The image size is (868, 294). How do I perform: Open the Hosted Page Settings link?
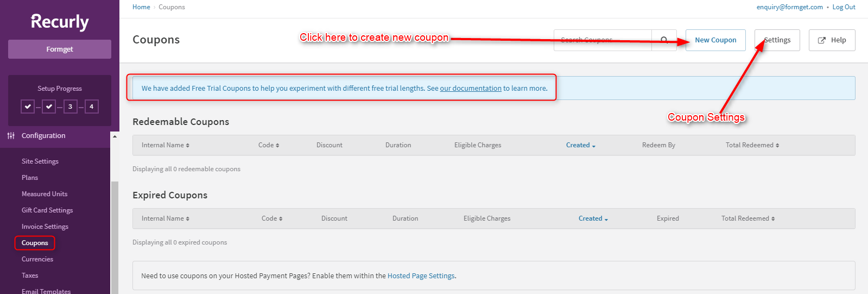point(421,276)
